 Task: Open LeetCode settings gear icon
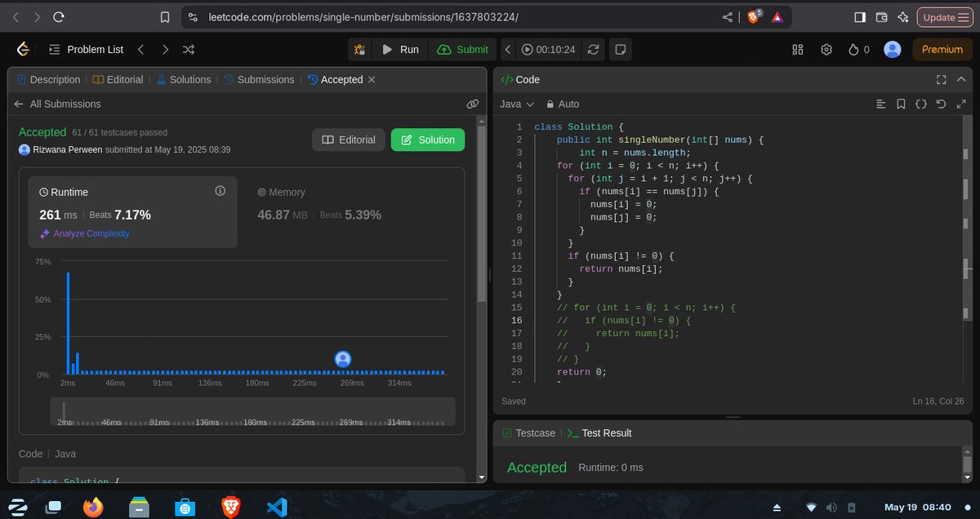tap(826, 50)
